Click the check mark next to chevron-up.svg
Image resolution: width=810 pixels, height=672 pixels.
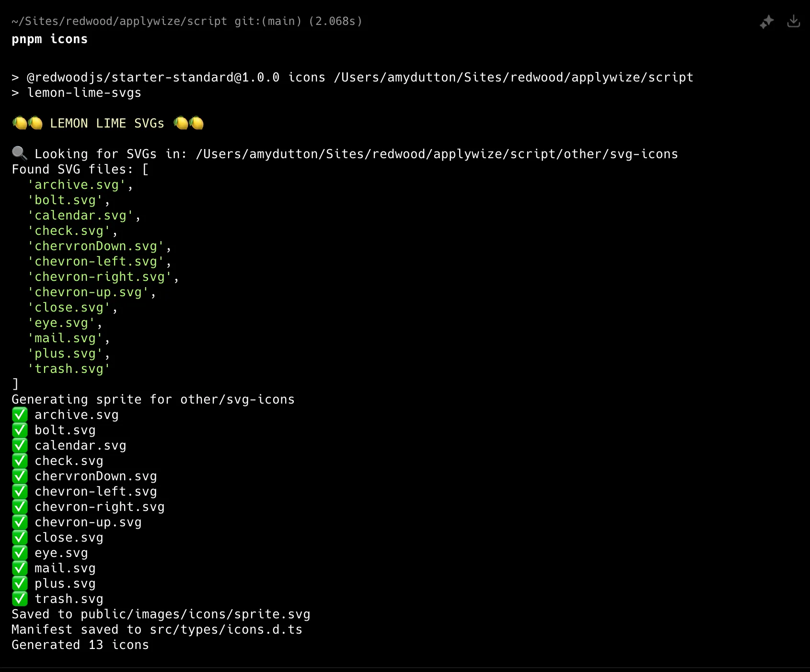pos(20,522)
